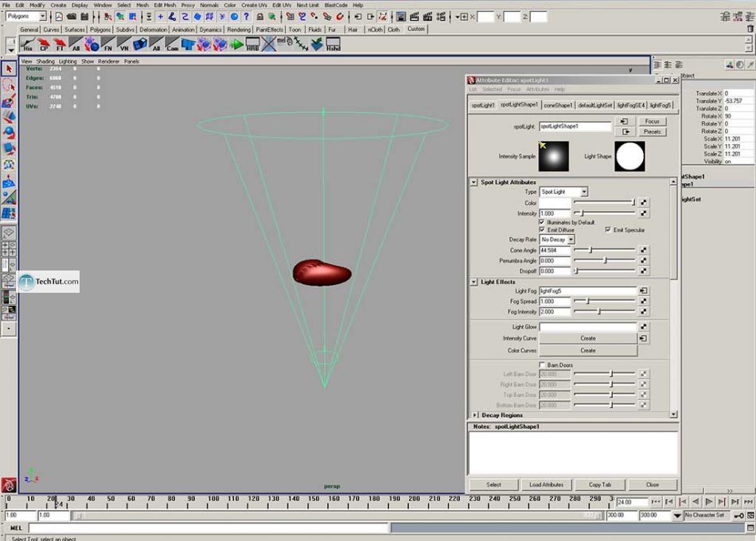Click the Hshd shelf button
The width and height of the screenshot is (756, 541).
click(x=333, y=45)
